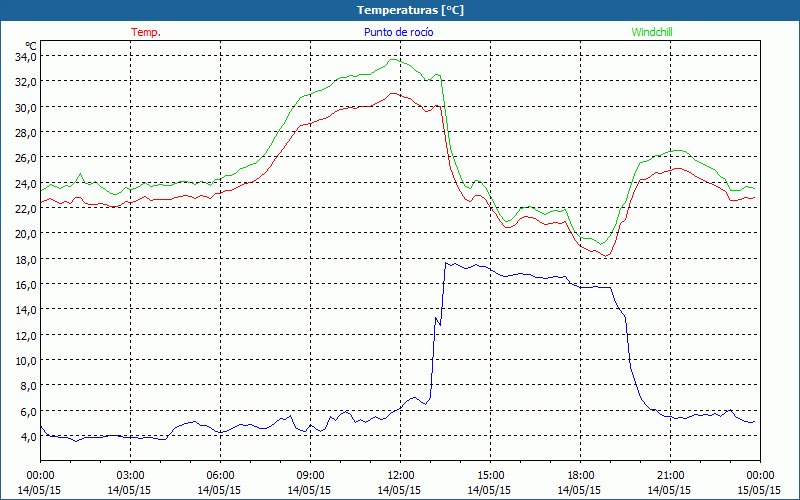800x500 pixels.
Task: Click the 18:00 time axis label
Action: pyautogui.click(x=581, y=476)
